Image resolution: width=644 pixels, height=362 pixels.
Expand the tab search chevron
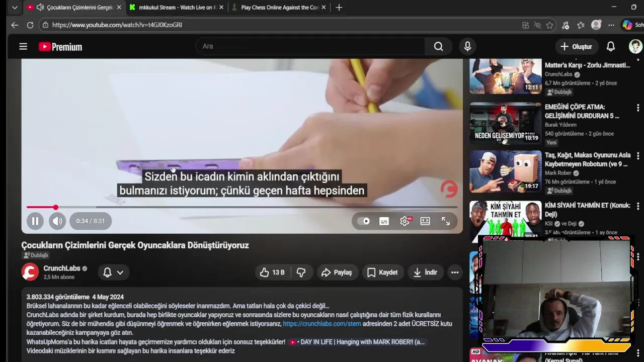(15, 8)
